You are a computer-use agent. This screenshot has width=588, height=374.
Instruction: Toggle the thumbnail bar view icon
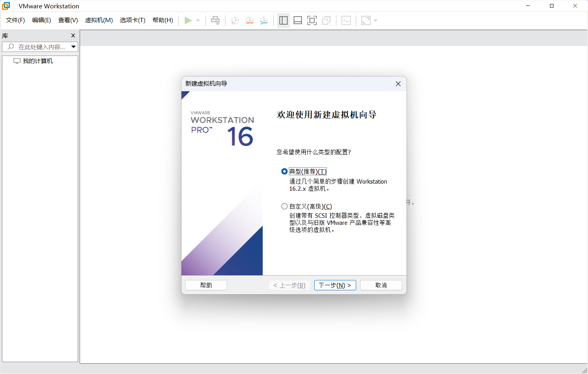(298, 20)
